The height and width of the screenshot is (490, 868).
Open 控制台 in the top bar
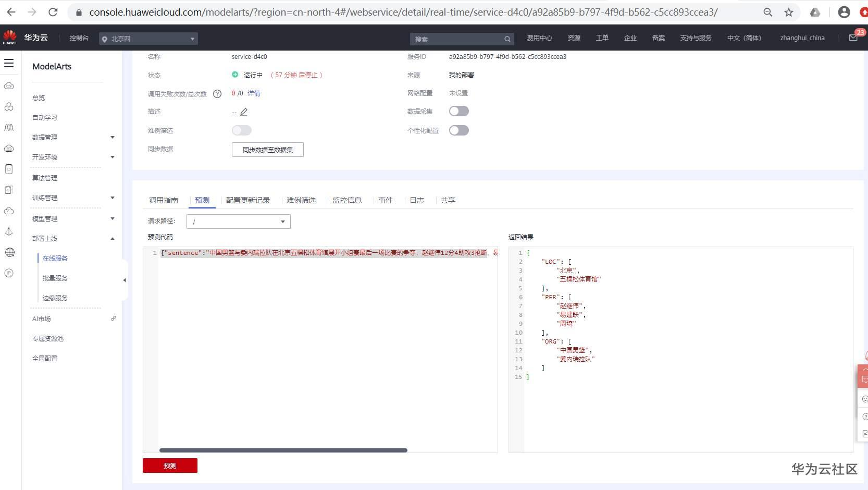coord(79,38)
